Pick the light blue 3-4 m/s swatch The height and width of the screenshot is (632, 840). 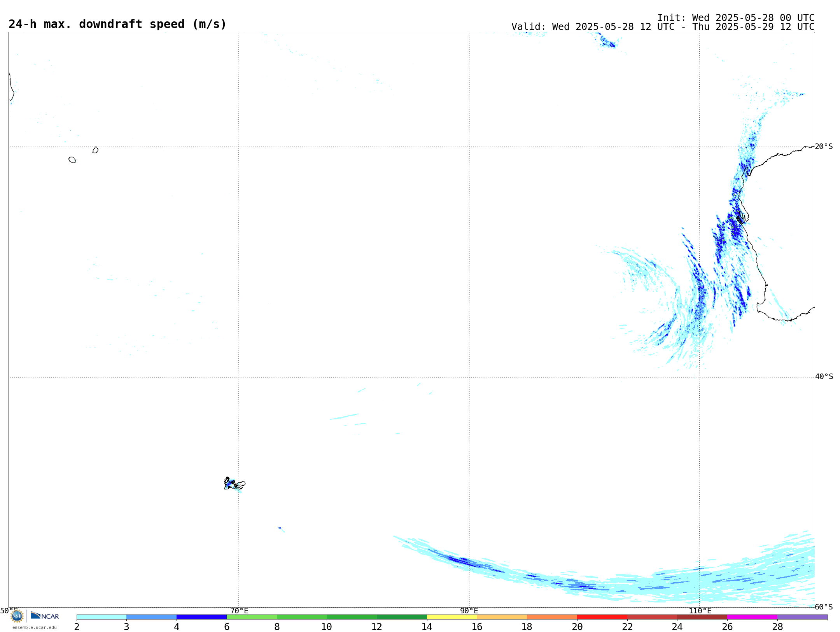coord(152,617)
